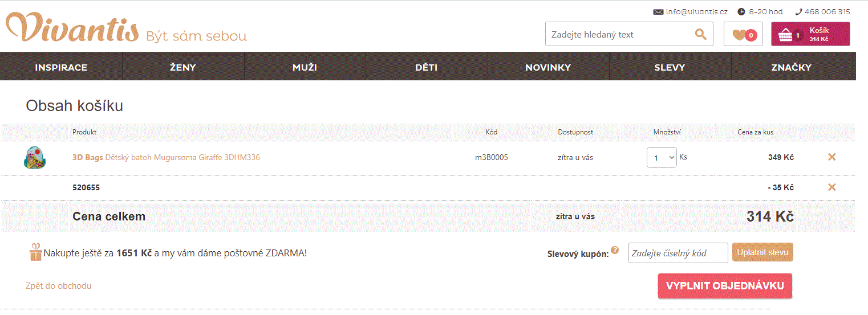Follow the Zpět do obchodu link
The height and width of the screenshot is (315, 868).
coord(58,286)
